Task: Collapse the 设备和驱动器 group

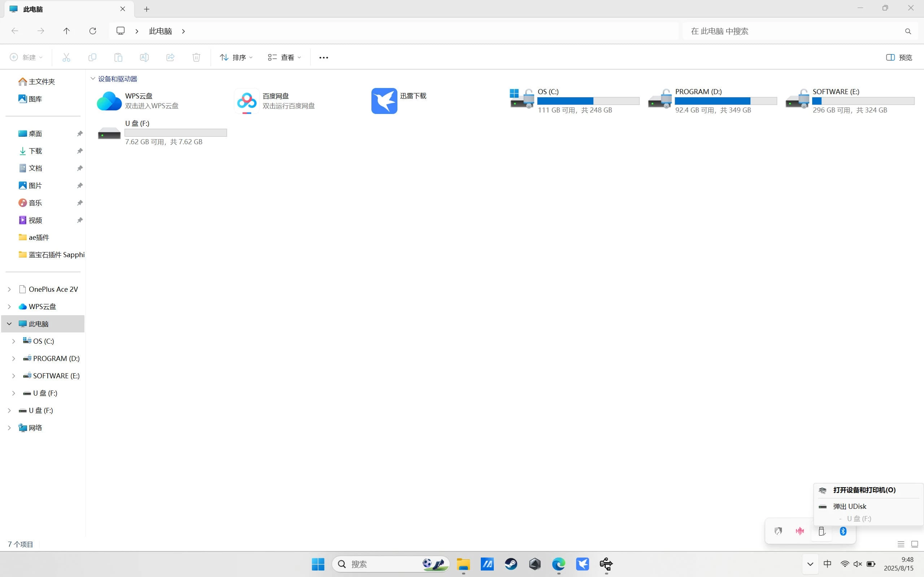Action: point(93,79)
